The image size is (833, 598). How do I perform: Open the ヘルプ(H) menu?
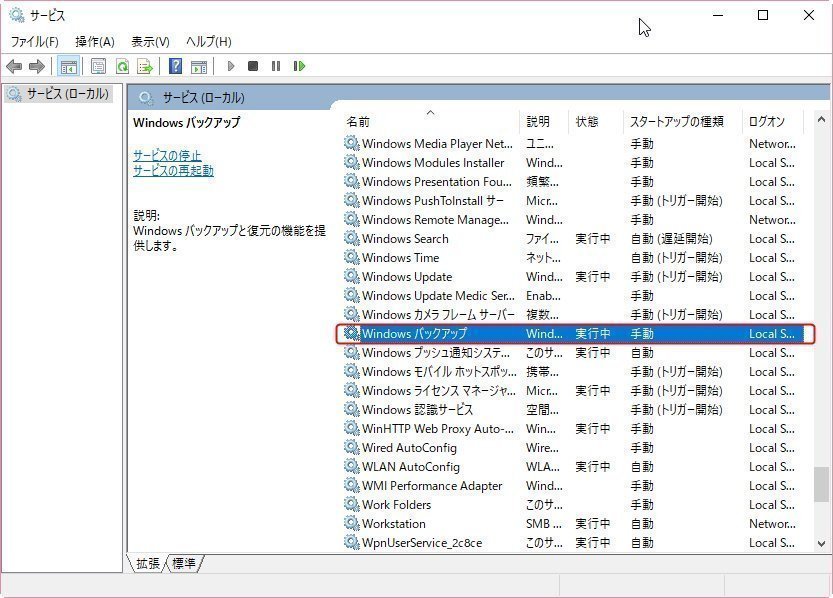click(208, 41)
